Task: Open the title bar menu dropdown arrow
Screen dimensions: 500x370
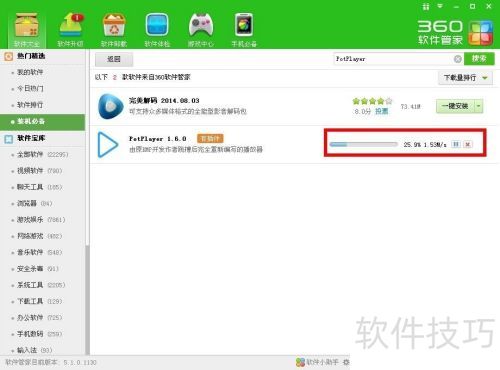Action: [440, 6]
